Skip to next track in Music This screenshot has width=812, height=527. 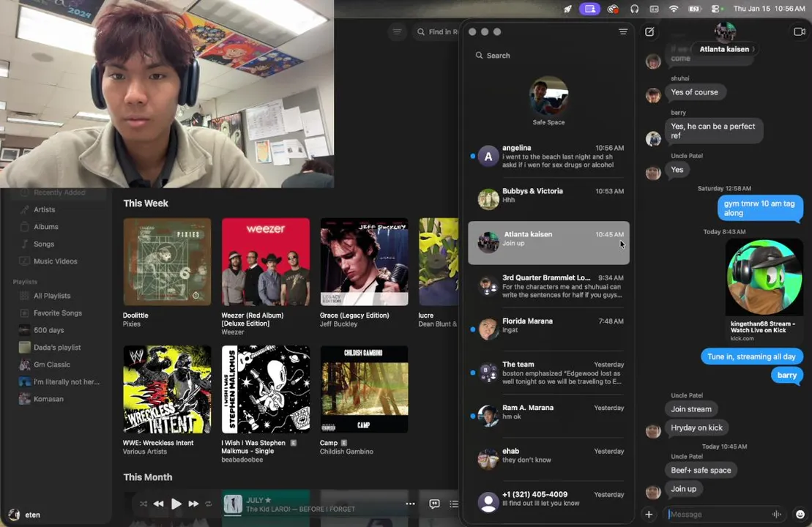[193, 504]
